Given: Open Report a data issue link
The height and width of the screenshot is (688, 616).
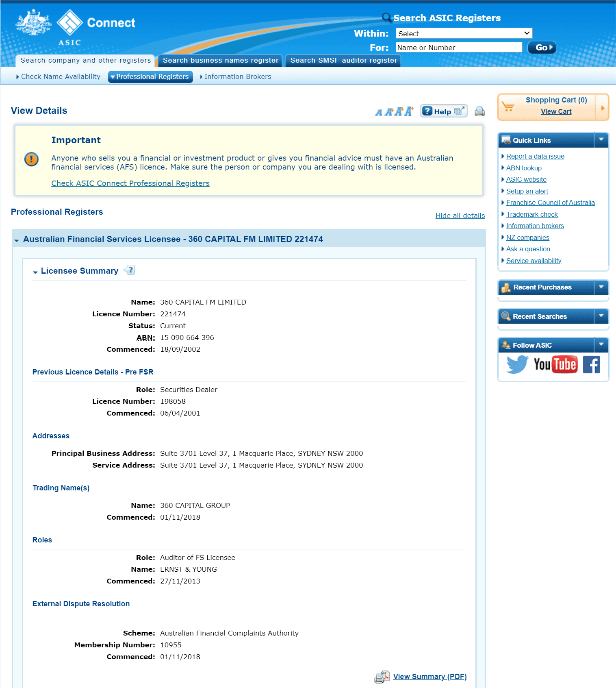Looking at the screenshot, I should point(535,156).
